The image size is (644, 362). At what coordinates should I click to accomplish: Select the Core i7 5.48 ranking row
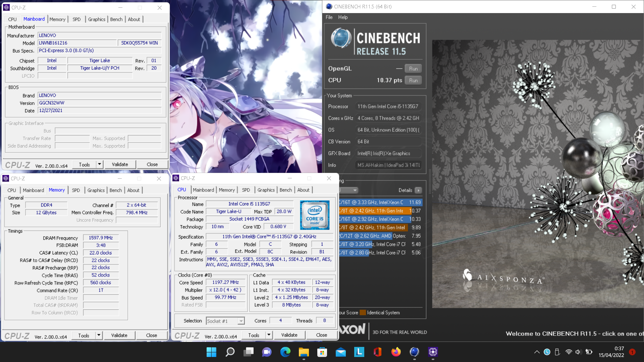[380, 244]
